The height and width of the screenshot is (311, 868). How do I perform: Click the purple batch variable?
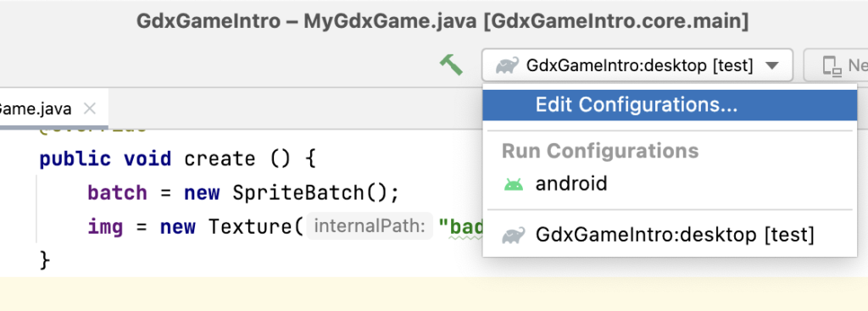tap(117, 192)
